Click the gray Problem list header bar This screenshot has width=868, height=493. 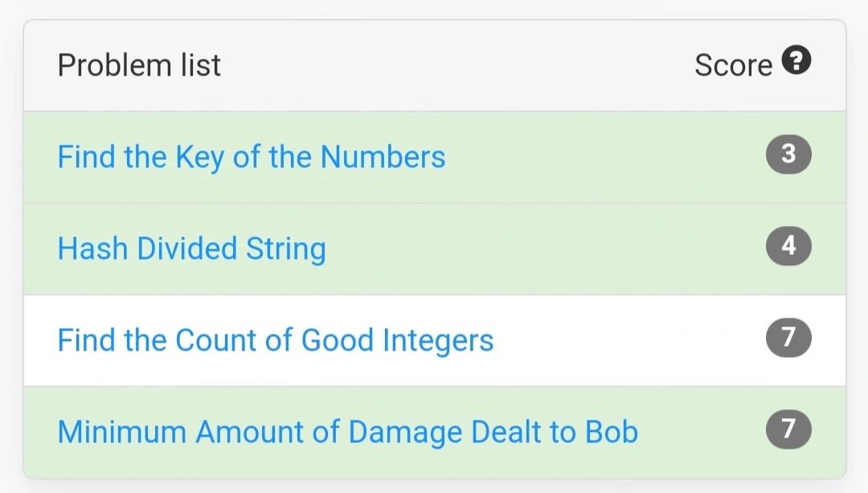coord(435,66)
